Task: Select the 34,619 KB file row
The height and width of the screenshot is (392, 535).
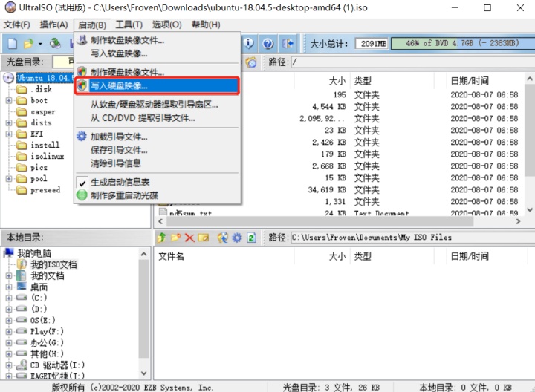Action: [340, 189]
